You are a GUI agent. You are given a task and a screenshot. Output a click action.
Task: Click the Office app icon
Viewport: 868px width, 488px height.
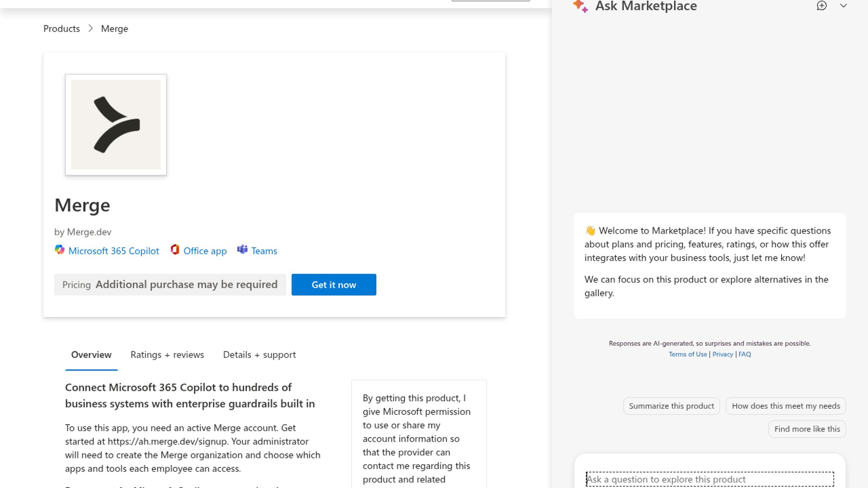click(x=175, y=250)
